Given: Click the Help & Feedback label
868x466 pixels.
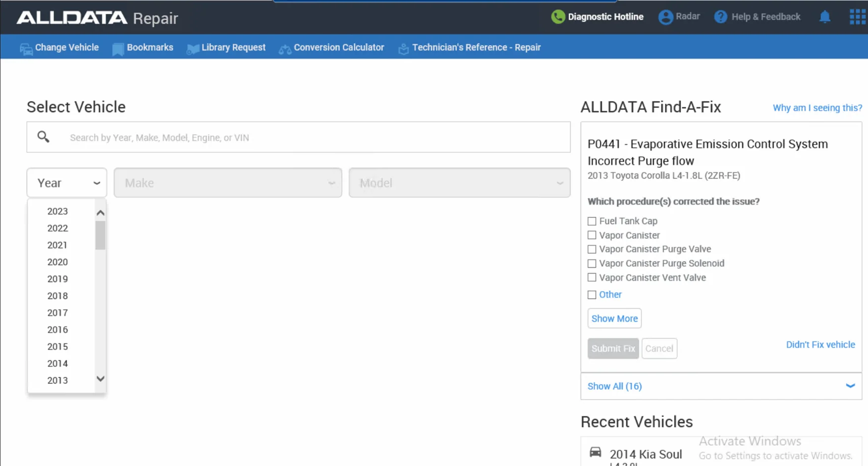Looking at the screenshot, I should click(x=766, y=17).
